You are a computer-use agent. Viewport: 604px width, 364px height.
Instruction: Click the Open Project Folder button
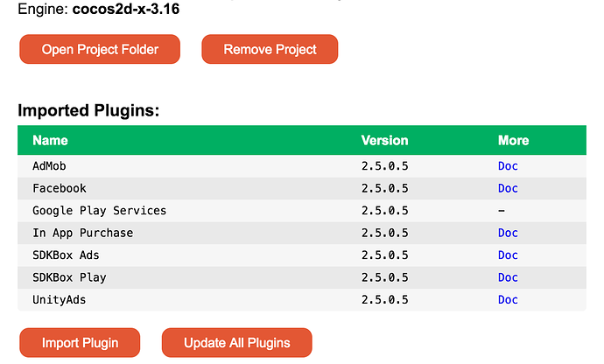point(100,49)
